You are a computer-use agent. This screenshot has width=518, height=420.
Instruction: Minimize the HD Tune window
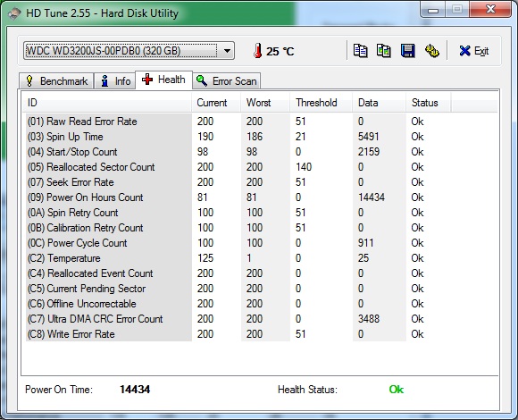(433, 10)
